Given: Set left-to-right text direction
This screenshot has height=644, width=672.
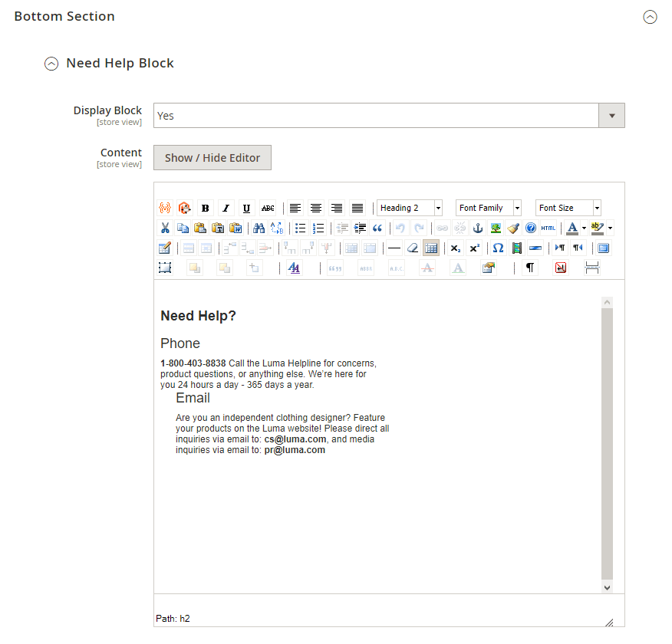Looking at the screenshot, I should pyautogui.click(x=560, y=248).
